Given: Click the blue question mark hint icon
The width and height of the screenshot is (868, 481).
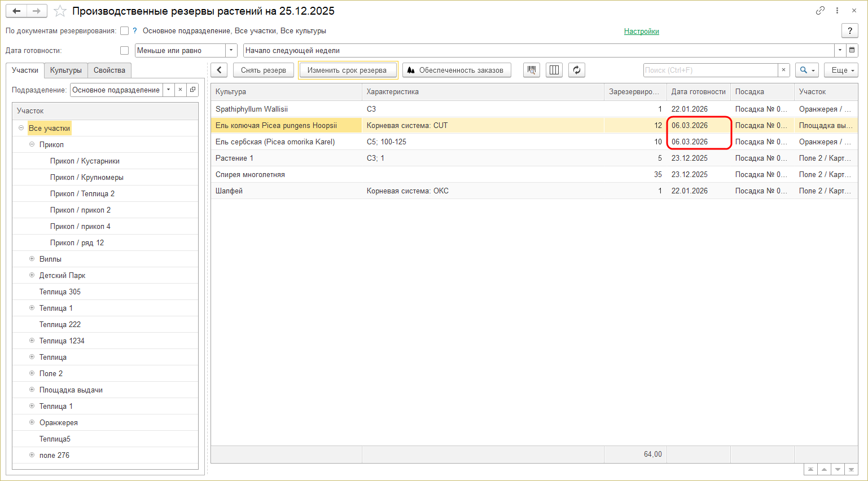Looking at the screenshot, I should [135, 31].
